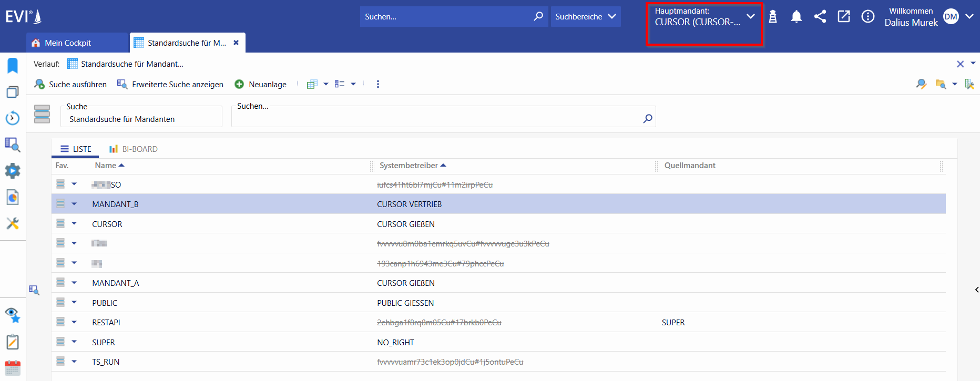Click the Suchen field below the toolbar
This screenshot has height=381, width=980.
click(443, 117)
